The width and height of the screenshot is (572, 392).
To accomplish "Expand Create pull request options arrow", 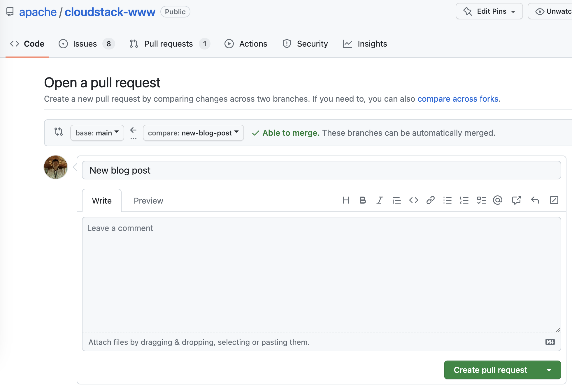I will [549, 370].
